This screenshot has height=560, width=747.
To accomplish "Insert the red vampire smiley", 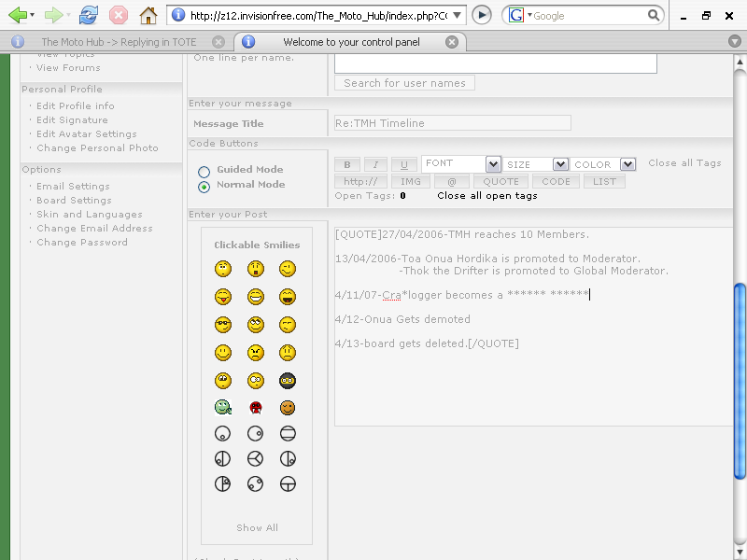I will pyautogui.click(x=256, y=408).
